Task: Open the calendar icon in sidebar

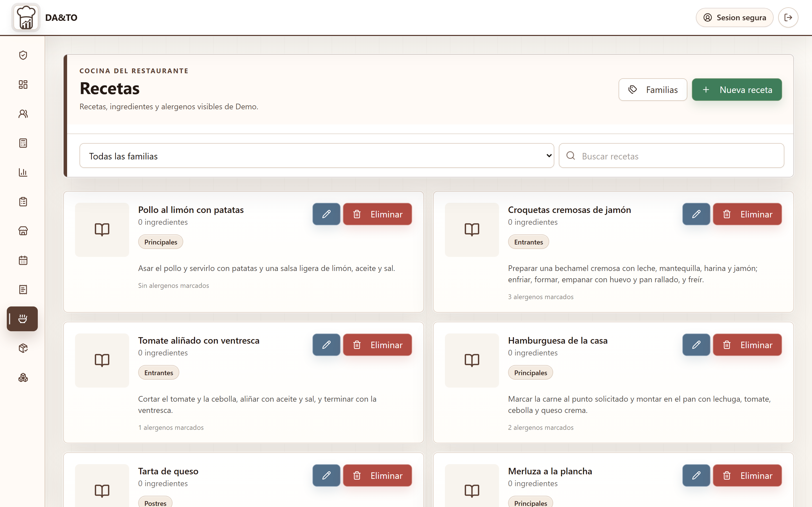Action: [23, 260]
